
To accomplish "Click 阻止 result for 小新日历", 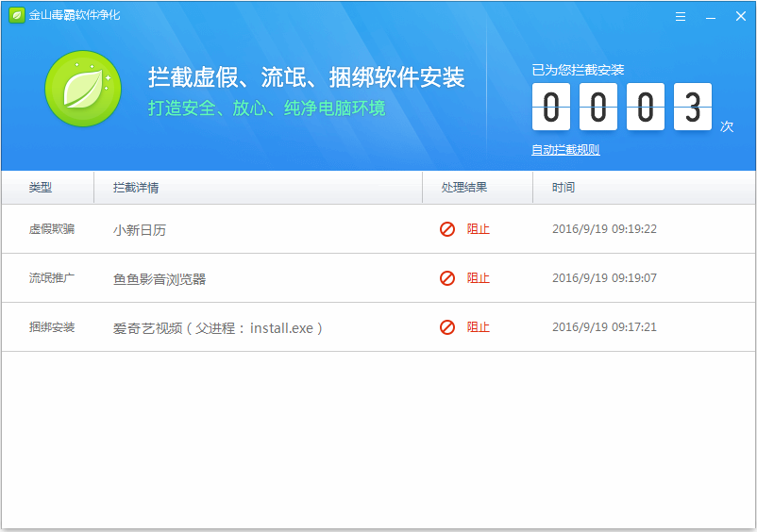I will [478, 229].
